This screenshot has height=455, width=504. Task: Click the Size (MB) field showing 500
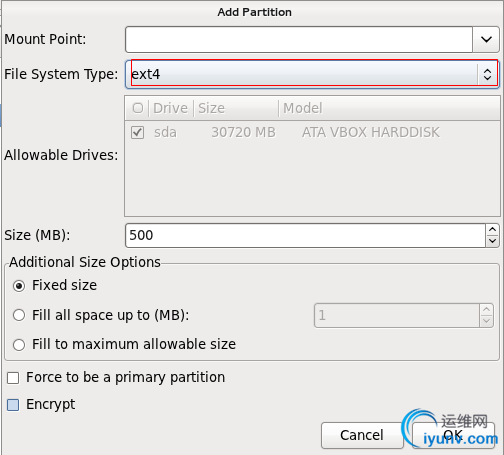[x=305, y=235]
